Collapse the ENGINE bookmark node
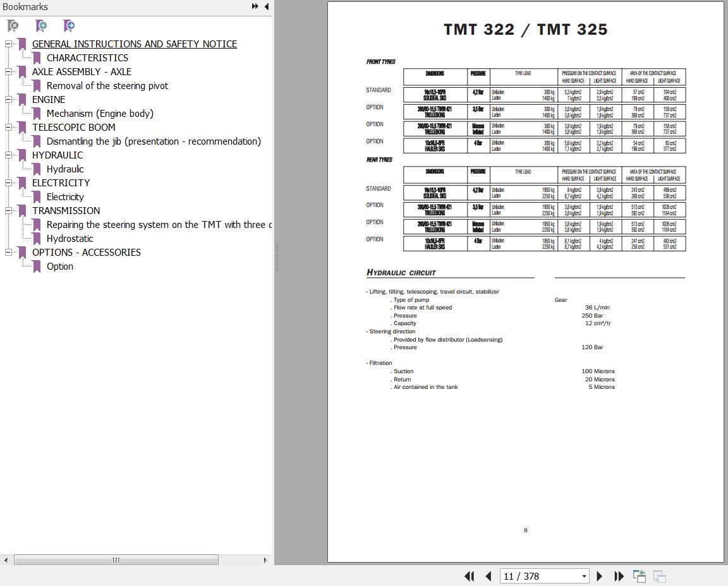This screenshot has height=586, width=728. tap(8, 100)
